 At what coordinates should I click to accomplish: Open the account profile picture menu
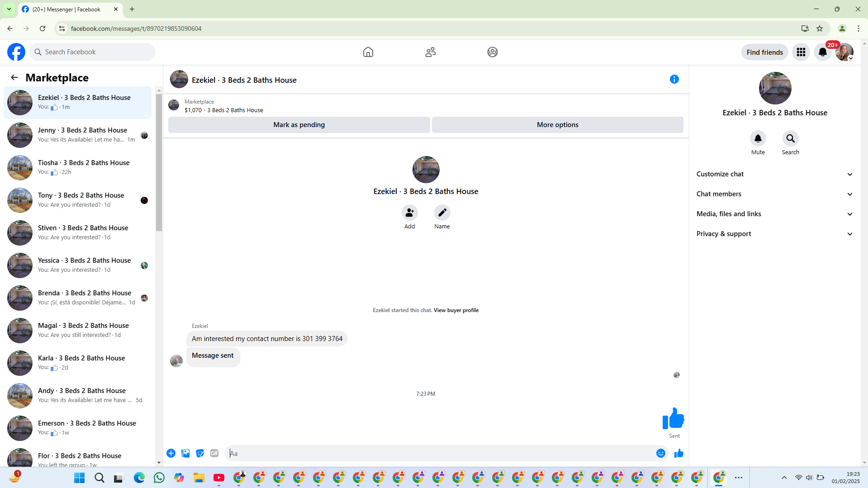pos(844,52)
